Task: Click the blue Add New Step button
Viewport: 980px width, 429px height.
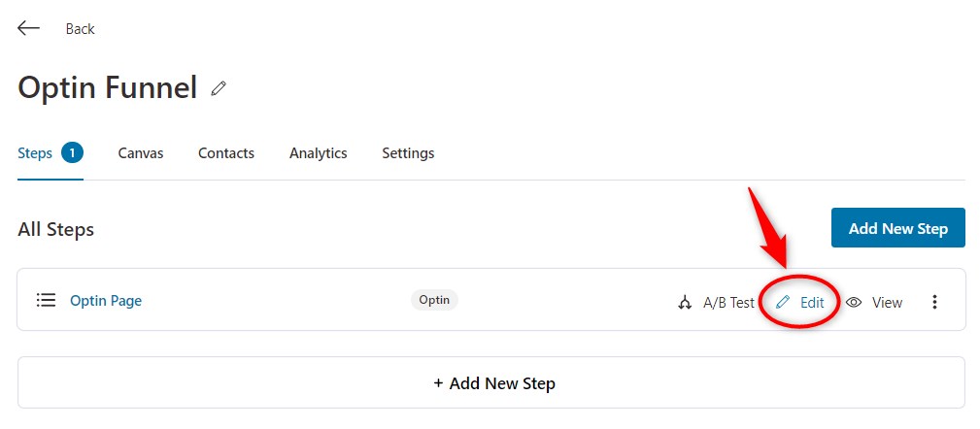Action: (x=898, y=228)
